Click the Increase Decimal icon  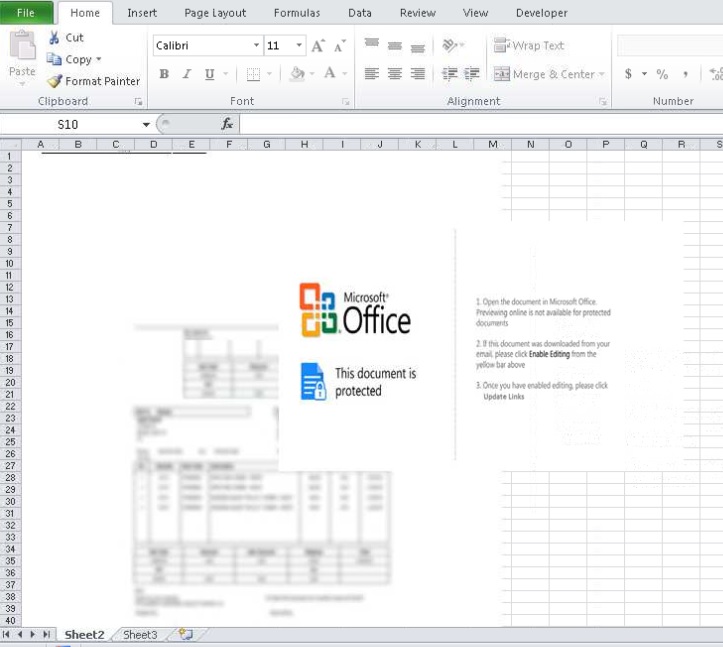(716, 74)
